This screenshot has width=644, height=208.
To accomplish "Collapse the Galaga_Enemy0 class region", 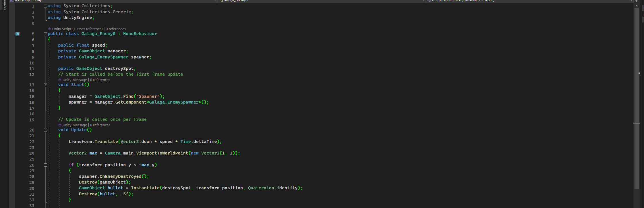I will [x=45, y=34].
